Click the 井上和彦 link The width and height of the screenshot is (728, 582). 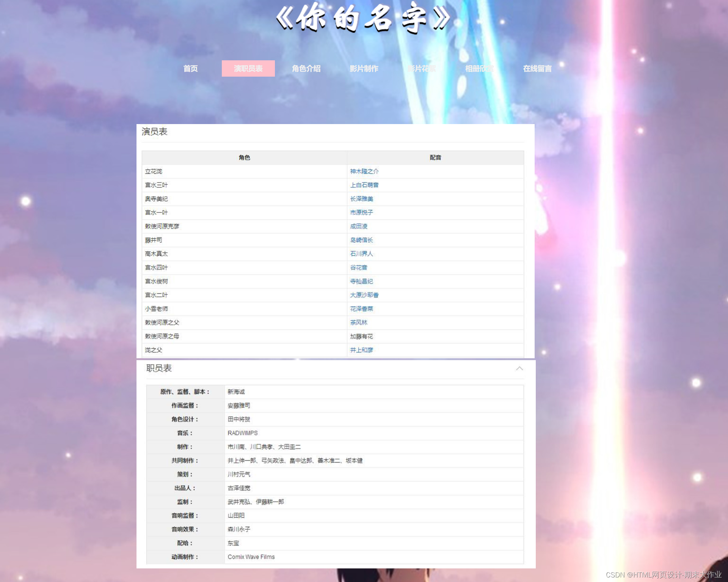361,350
